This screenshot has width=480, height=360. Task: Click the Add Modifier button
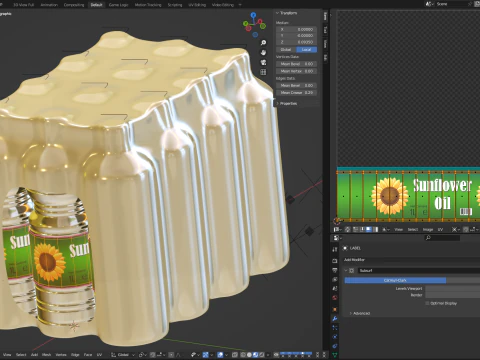(412, 260)
